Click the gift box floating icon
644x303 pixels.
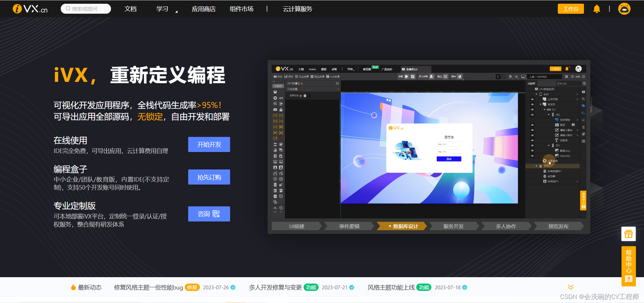click(629, 234)
